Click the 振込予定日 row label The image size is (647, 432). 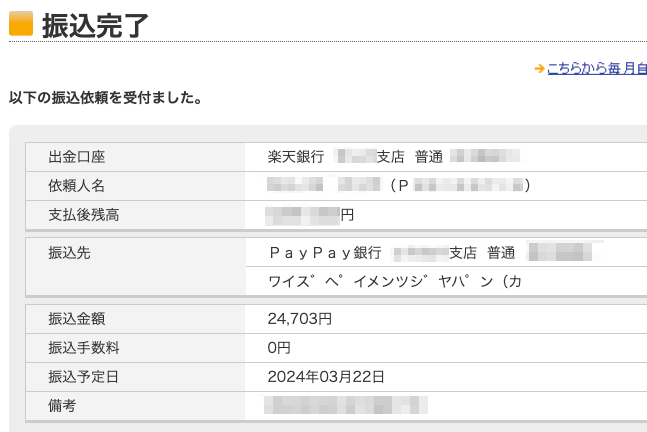point(84,377)
